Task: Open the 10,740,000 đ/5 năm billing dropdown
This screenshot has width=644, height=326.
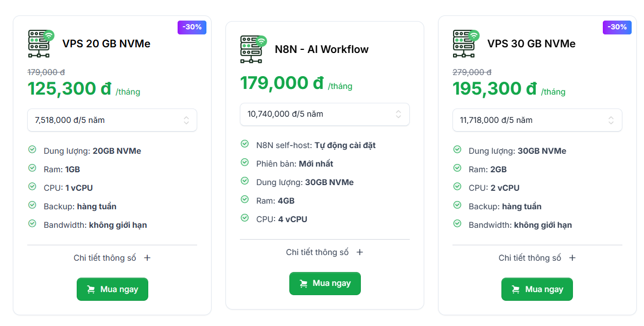Action: (325, 114)
